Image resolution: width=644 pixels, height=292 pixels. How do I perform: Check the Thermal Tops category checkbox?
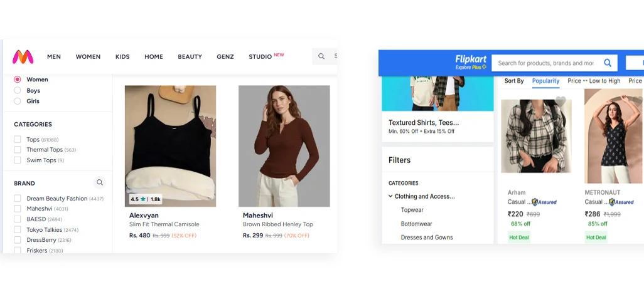[18, 150]
